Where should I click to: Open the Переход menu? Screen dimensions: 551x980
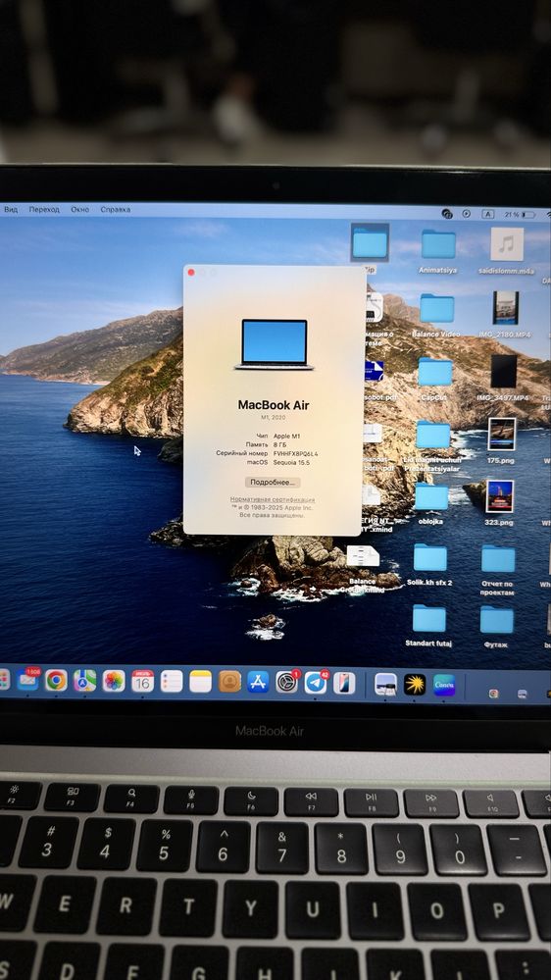click(x=44, y=209)
